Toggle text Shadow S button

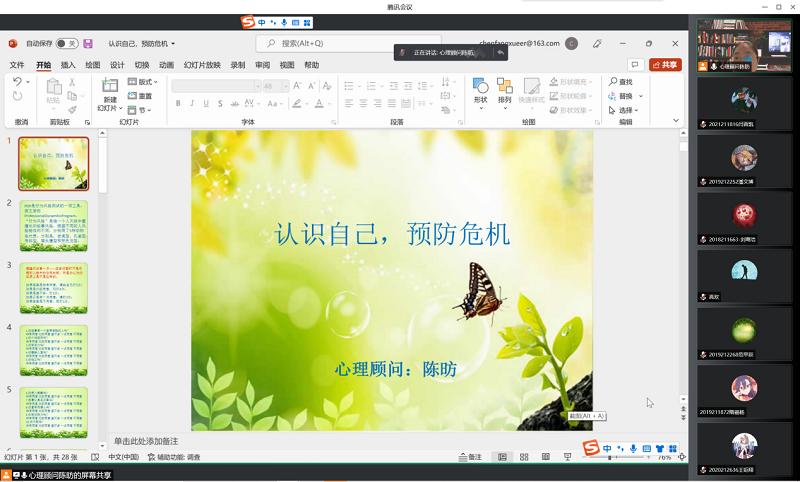click(x=220, y=104)
